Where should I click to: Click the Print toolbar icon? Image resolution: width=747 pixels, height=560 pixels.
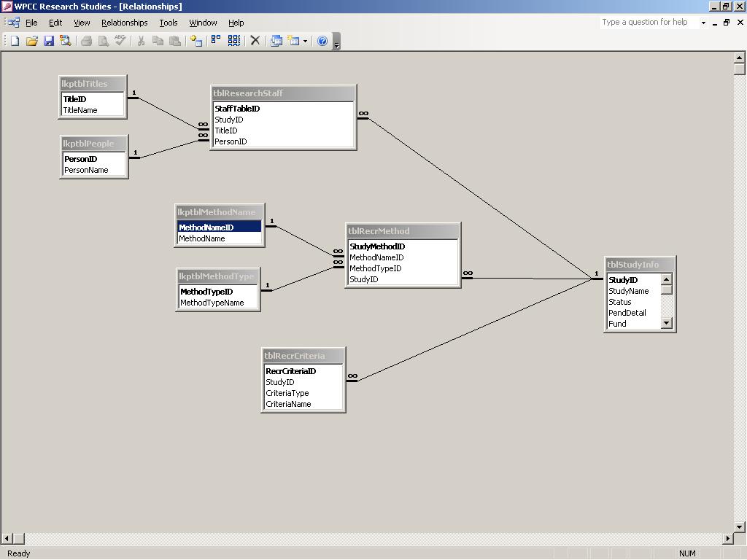coord(86,41)
